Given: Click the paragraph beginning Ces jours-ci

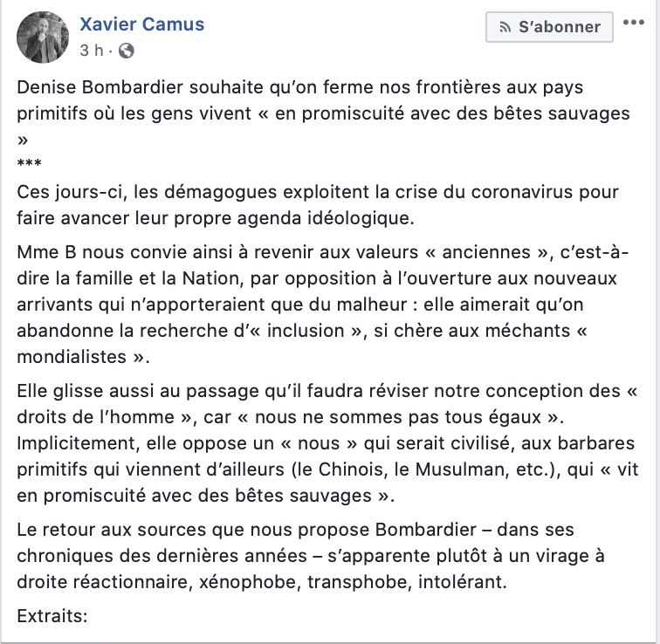Looking at the screenshot, I should coord(318,205).
